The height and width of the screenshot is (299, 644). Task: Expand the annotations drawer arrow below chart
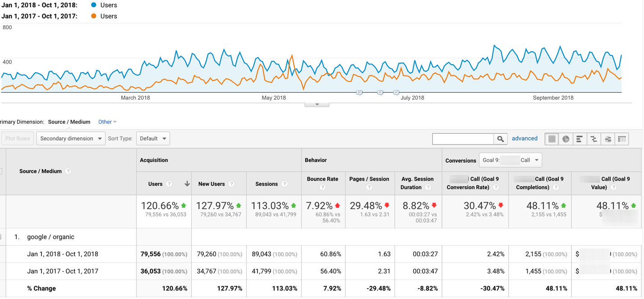(317, 104)
